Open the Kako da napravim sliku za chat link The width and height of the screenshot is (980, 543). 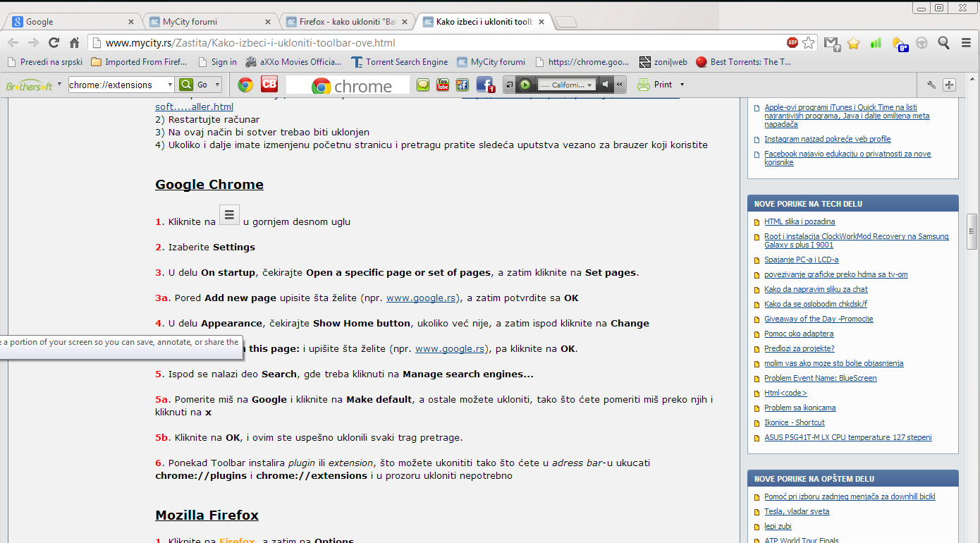point(816,289)
